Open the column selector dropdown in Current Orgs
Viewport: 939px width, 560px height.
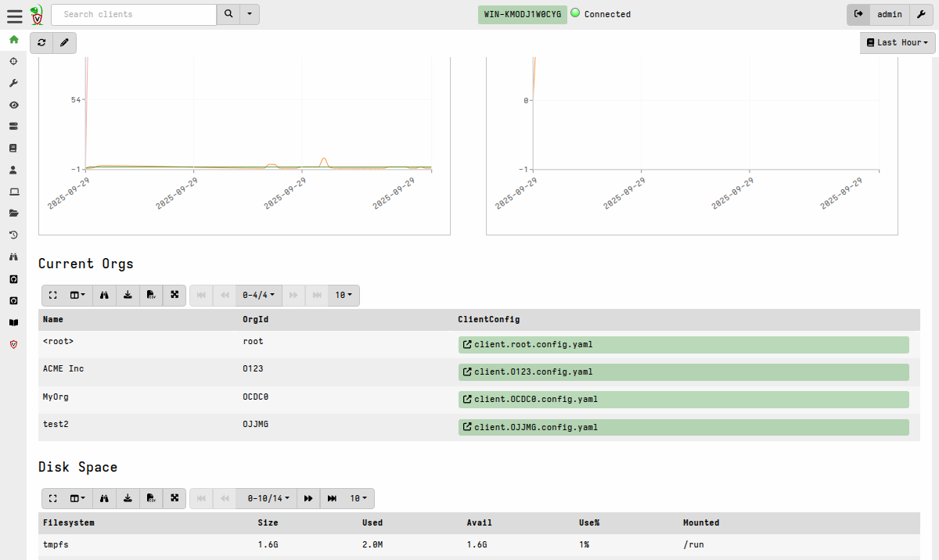click(x=77, y=295)
